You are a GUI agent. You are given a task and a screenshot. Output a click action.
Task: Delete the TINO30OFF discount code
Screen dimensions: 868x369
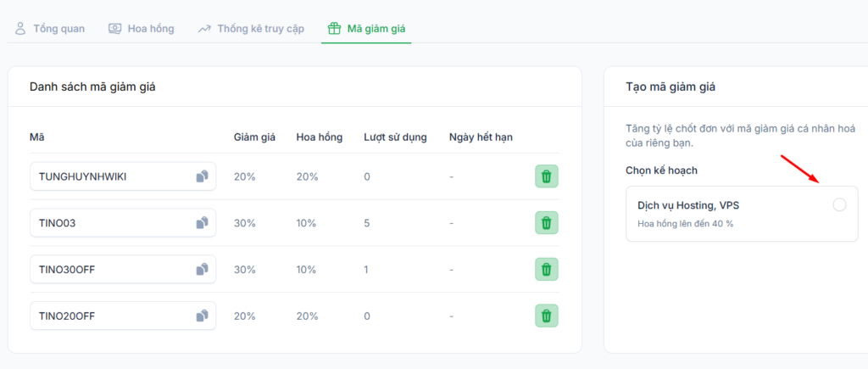pos(547,269)
